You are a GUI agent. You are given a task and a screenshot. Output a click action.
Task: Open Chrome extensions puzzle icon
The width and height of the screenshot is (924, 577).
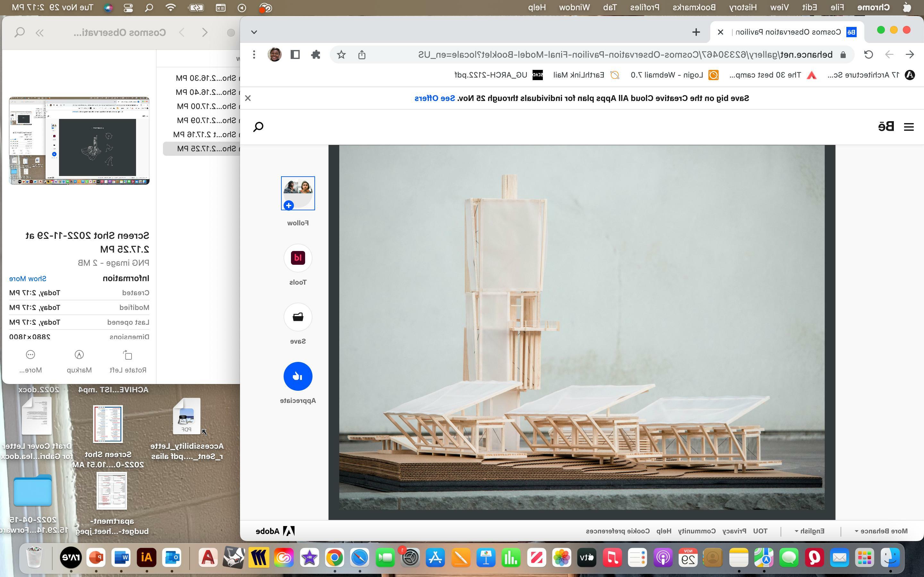click(316, 54)
